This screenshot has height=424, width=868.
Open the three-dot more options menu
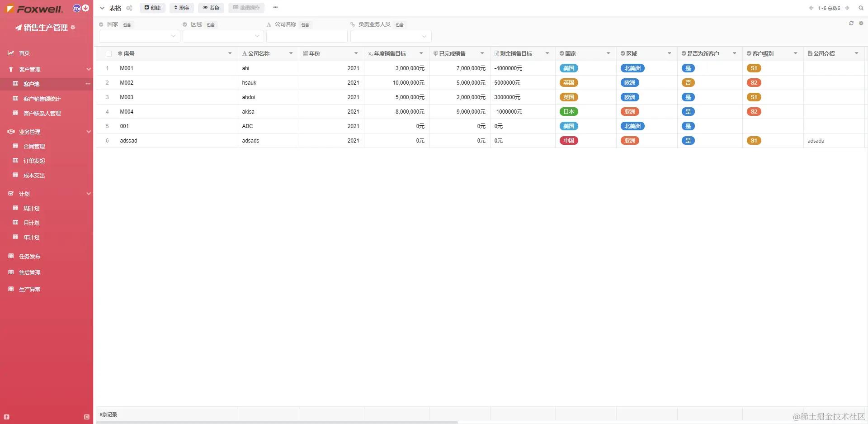[x=275, y=7]
